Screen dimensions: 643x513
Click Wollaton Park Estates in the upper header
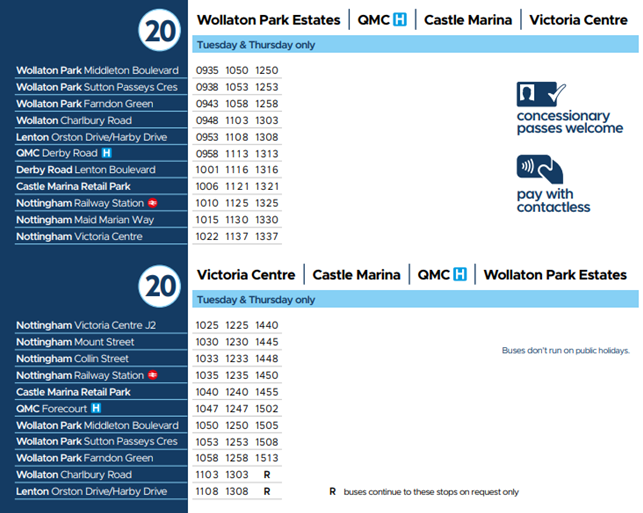(268, 20)
